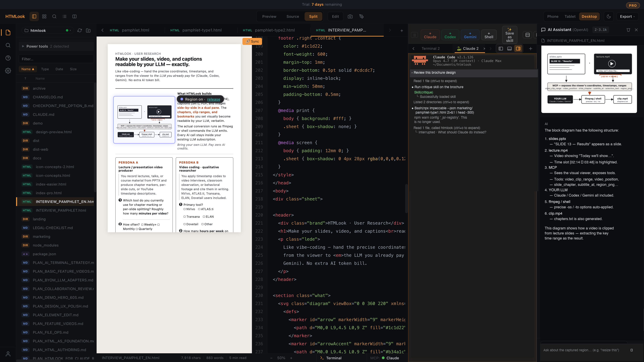Open the pamphlet.html tab
The image size is (644, 362).
(129, 30)
